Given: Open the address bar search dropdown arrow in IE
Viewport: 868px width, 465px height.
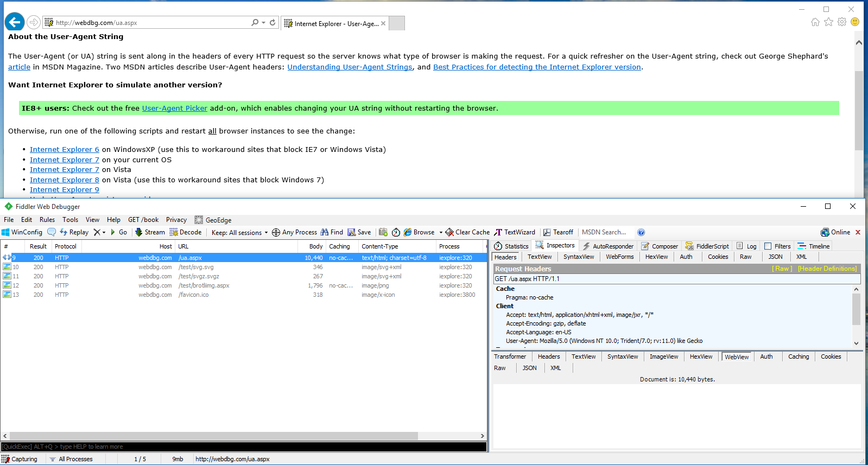Looking at the screenshot, I should click(x=263, y=22).
